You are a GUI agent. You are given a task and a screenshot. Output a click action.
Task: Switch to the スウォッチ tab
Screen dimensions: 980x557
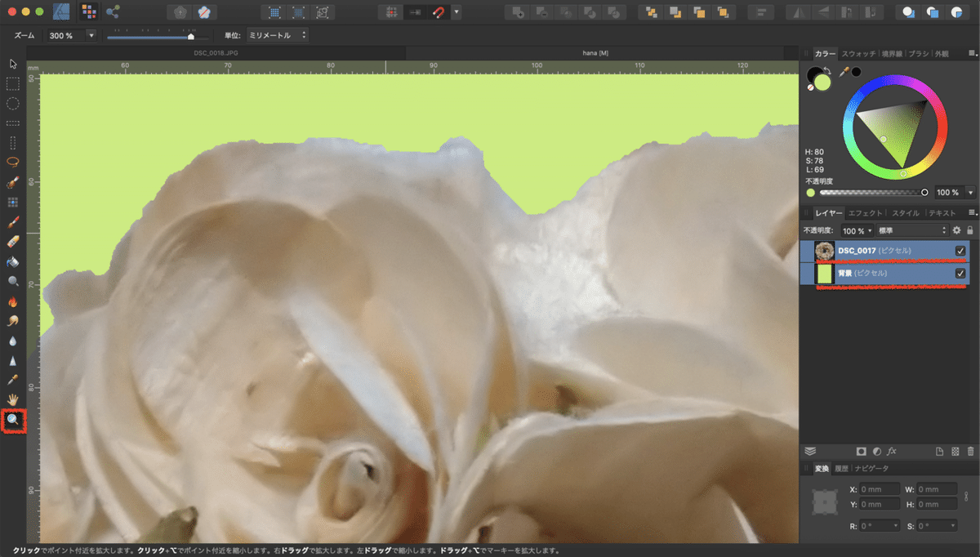point(859,54)
